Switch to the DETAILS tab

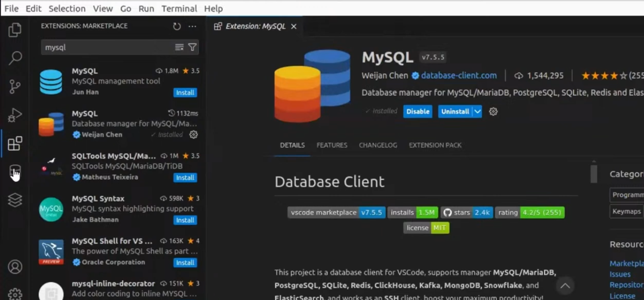292,145
